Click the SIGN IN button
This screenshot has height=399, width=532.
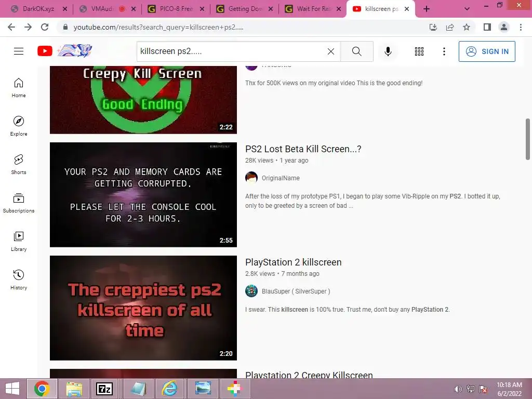point(486,51)
